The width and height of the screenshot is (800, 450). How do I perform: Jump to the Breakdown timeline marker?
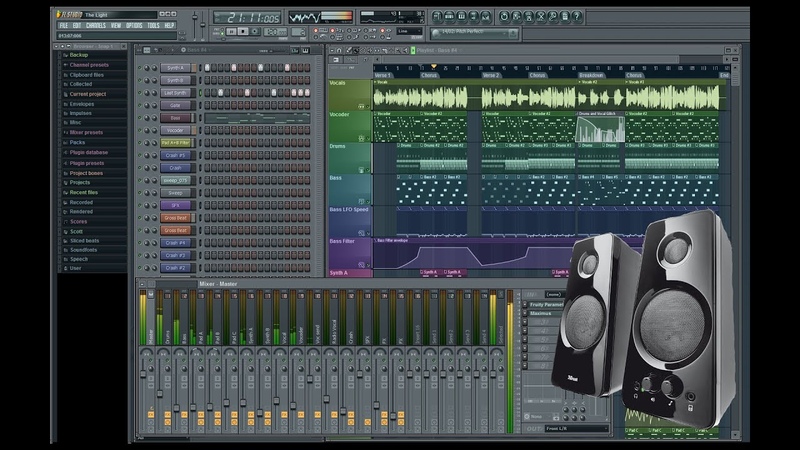coord(591,75)
